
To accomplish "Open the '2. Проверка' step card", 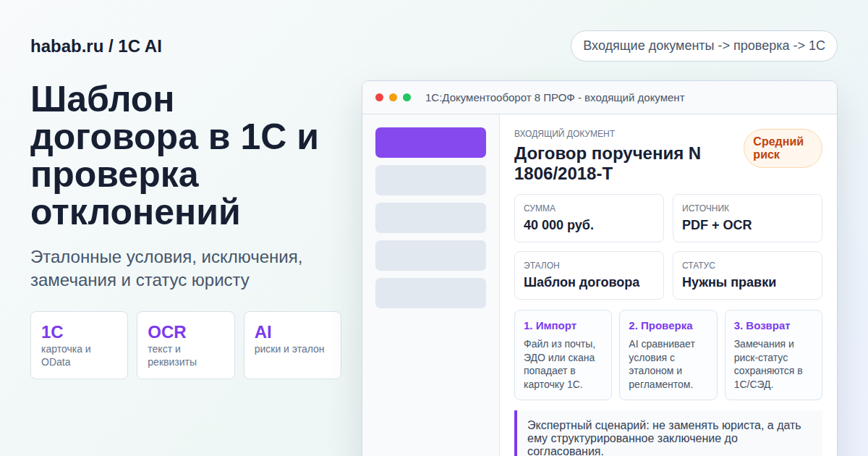I will (668, 355).
